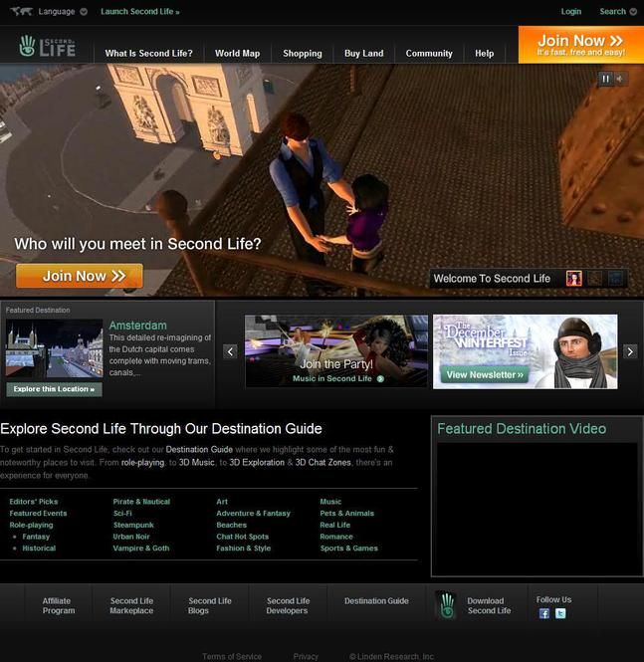Viewport: 644px width, 662px height.
Task: Open the Amsterdam destination title
Action: pyautogui.click(x=137, y=326)
